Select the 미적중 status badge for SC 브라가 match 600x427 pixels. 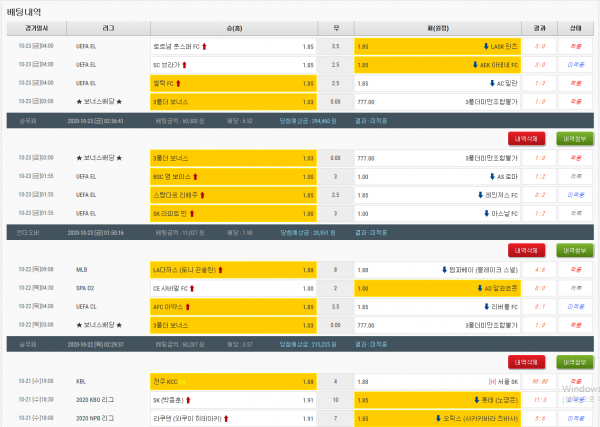click(x=576, y=64)
